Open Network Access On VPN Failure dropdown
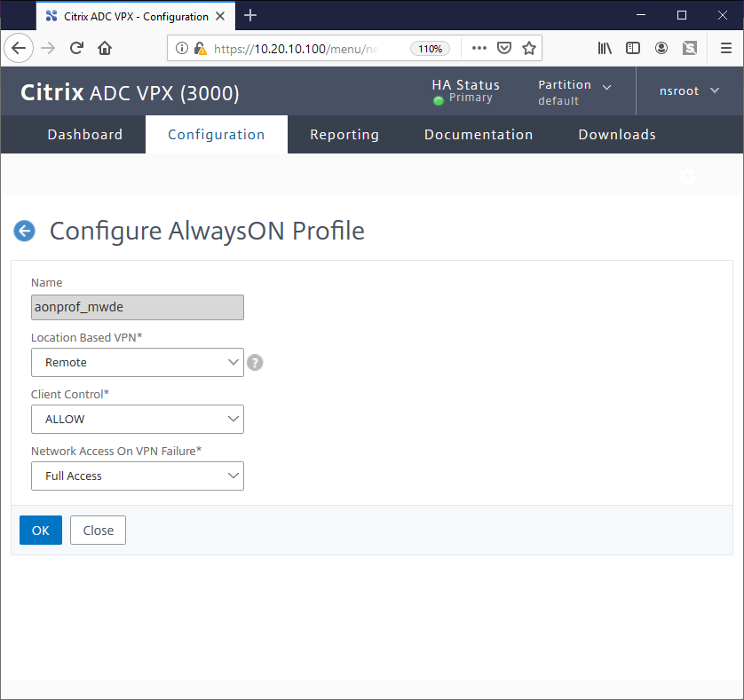This screenshot has width=744, height=700. point(138,476)
